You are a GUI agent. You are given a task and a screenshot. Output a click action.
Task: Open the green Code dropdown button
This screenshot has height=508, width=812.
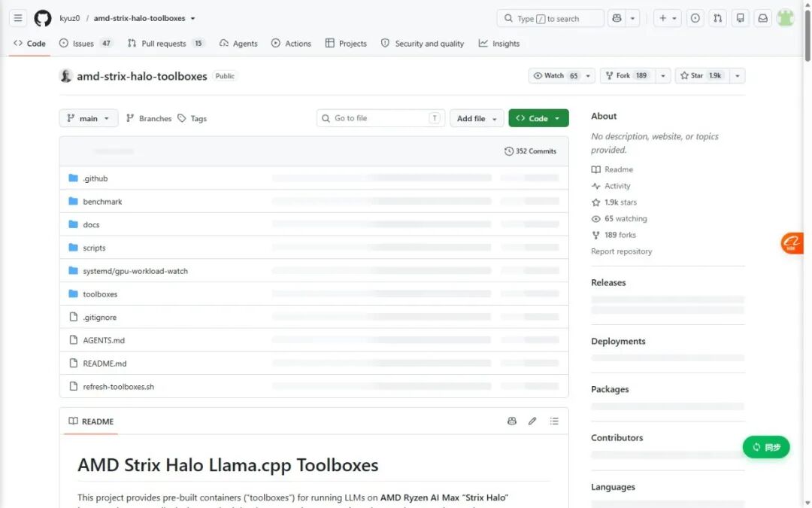(x=538, y=118)
